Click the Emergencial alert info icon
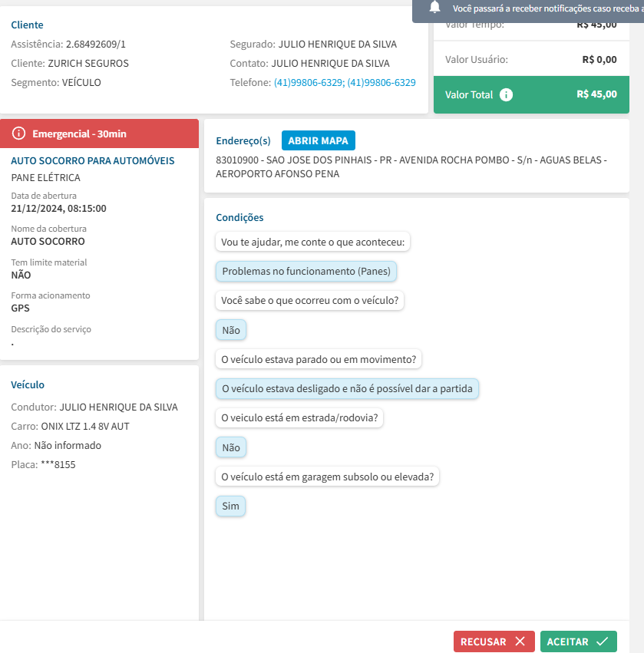The width and height of the screenshot is (644, 653). 19,134
